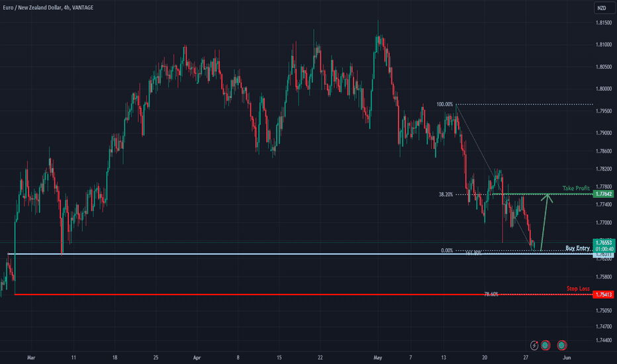Click the 1.78200 price axis value

(x=604, y=169)
